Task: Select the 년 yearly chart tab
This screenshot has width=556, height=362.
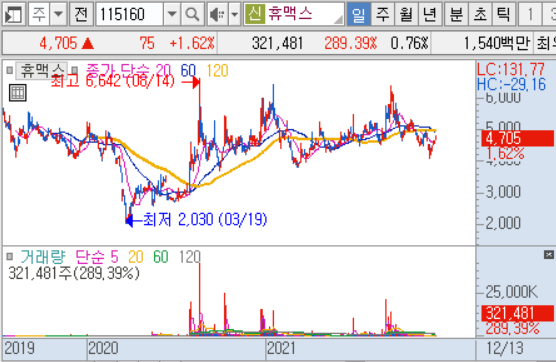Action: (x=429, y=15)
